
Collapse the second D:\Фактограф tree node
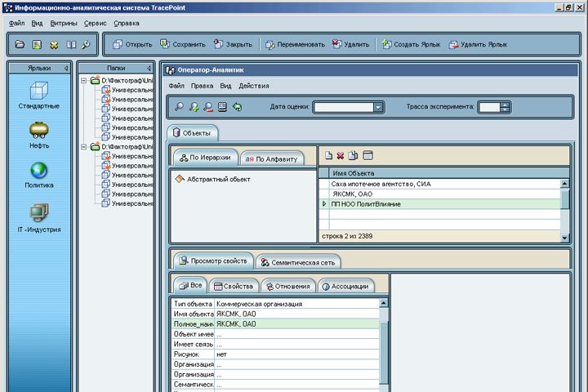(84, 147)
